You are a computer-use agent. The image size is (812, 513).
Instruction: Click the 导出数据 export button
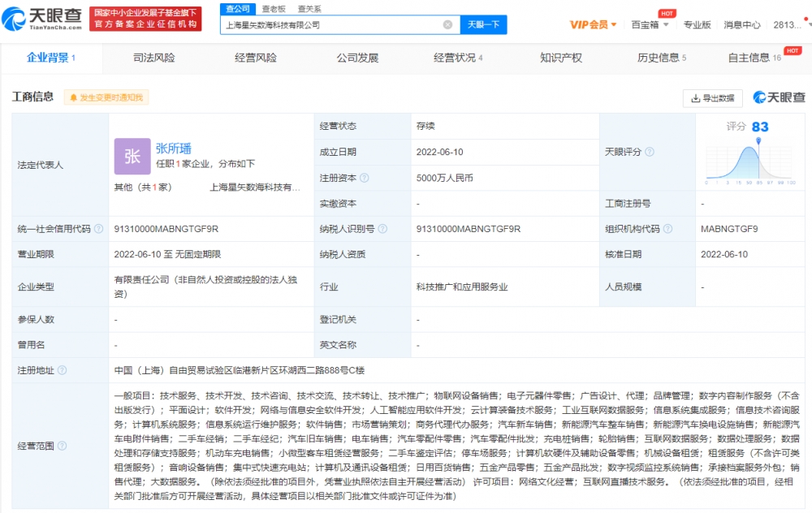[x=713, y=98]
